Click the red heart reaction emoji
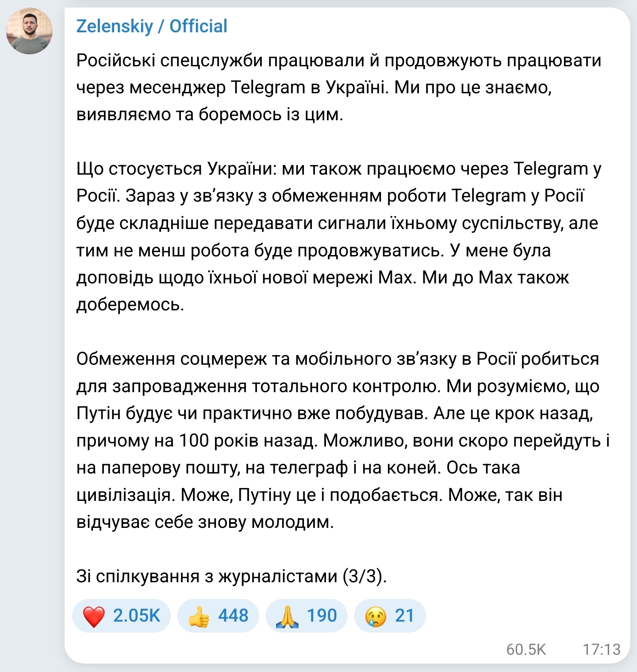 click(94, 616)
